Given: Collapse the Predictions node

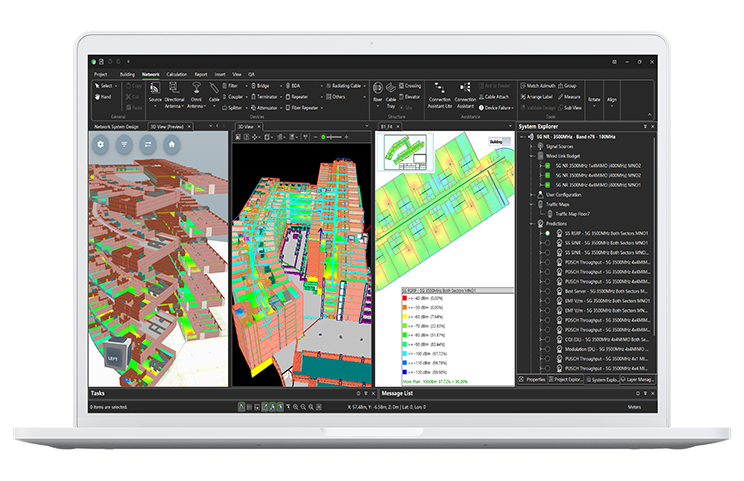Looking at the screenshot, I should [531, 223].
